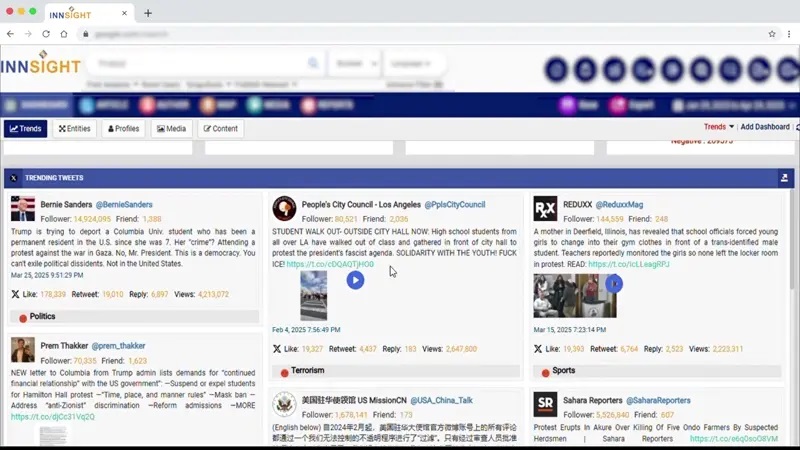Expand the Language dropdown
800x450 pixels.
pyautogui.click(x=413, y=63)
